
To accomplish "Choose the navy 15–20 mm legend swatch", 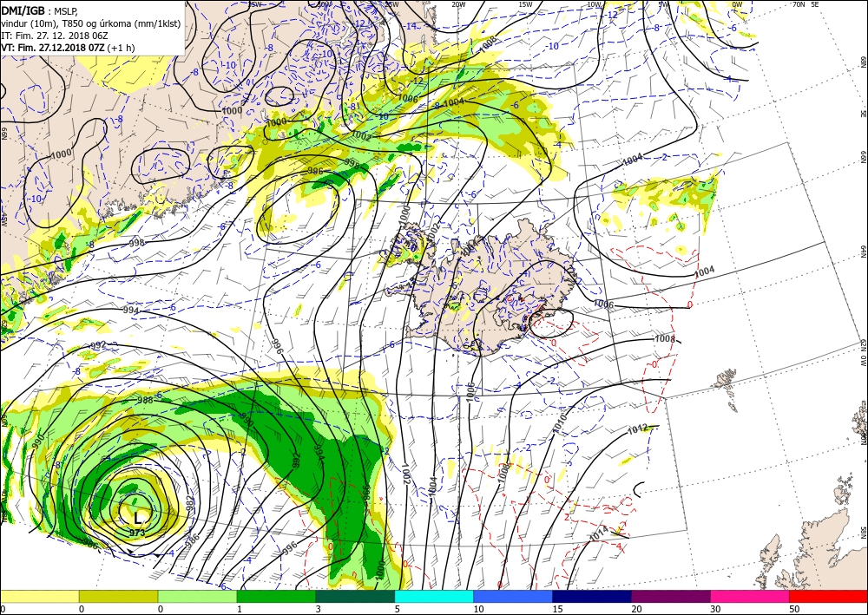I will click(592, 596).
